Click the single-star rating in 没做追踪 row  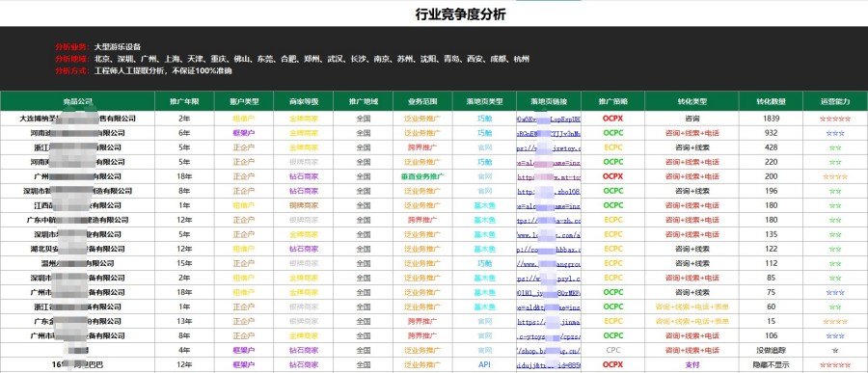pyautogui.click(x=835, y=350)
